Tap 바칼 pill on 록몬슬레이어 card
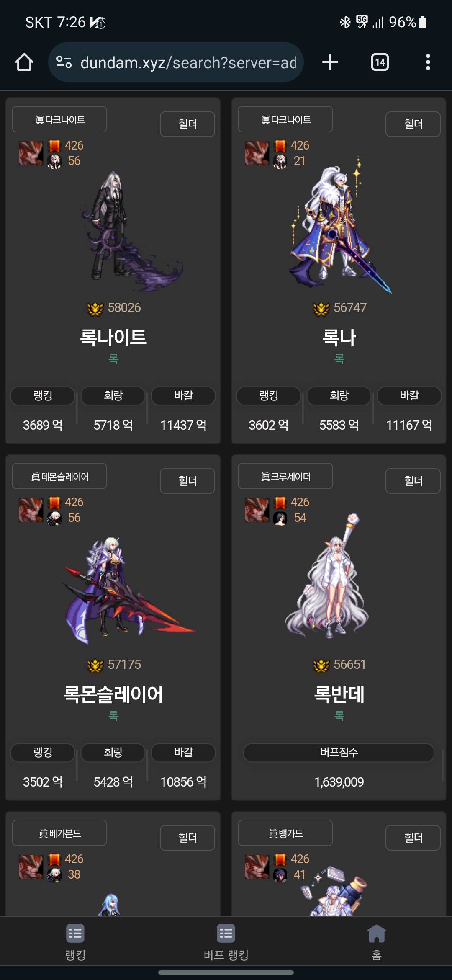Viewport: 452px width, 980px height. 183,753
